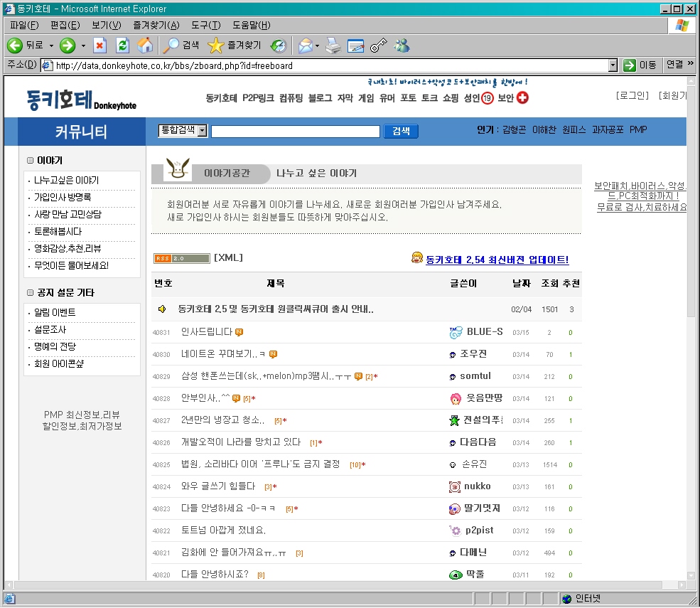The image size is (700, 608).
Task: Open the Mail toolbar icon
Action: tap(306, 46)
